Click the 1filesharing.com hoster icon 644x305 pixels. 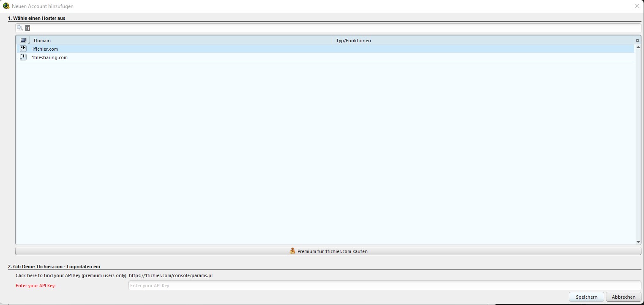tap(23, 57)
